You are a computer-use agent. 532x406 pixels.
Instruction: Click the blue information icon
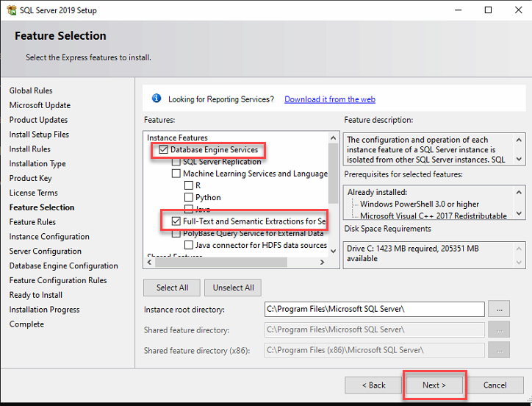click(156, 99)
